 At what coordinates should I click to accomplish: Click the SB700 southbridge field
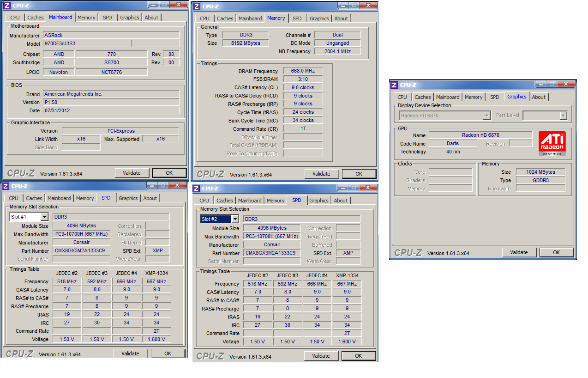pyautogui.click(x=112, y=62)
